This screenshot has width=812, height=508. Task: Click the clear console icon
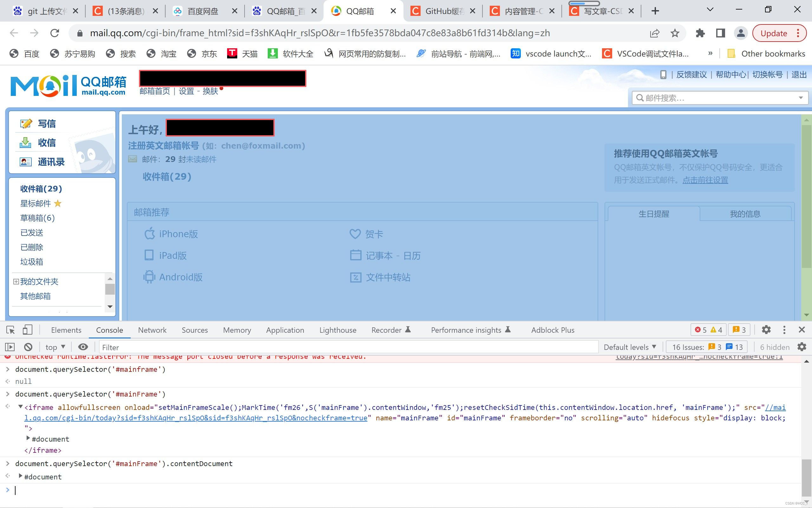28,347
